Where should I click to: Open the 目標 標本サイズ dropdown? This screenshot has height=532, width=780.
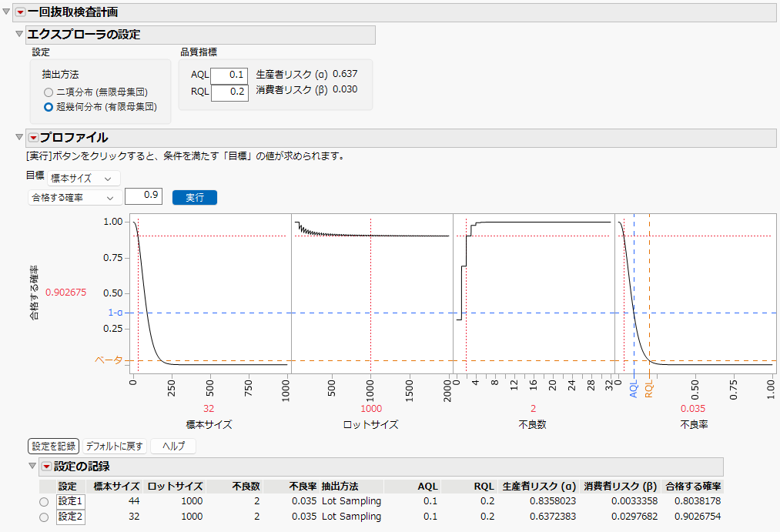(x=84, y=179)
